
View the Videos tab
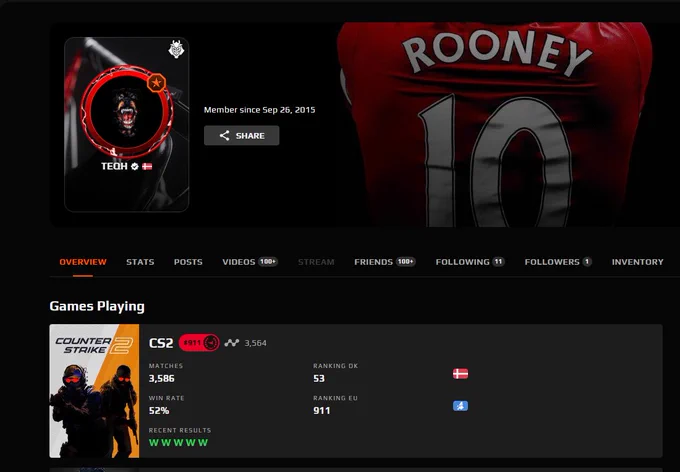[x=250, y=262]
